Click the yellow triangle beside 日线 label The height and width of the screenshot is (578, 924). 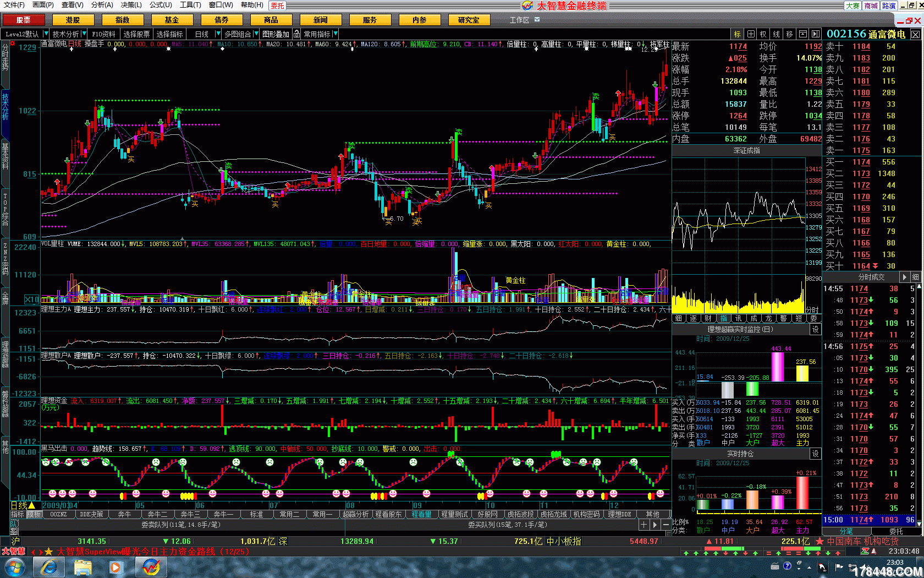pos(31,505)
